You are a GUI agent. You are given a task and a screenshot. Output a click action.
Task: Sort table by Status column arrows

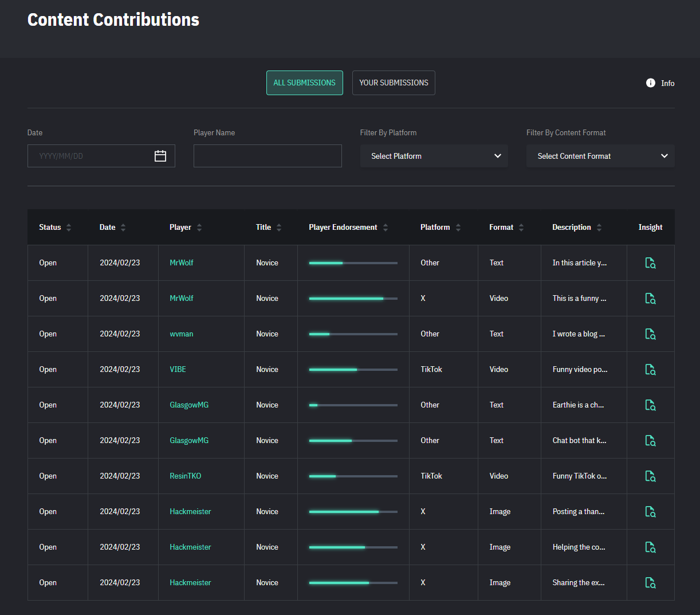(69, 228)
